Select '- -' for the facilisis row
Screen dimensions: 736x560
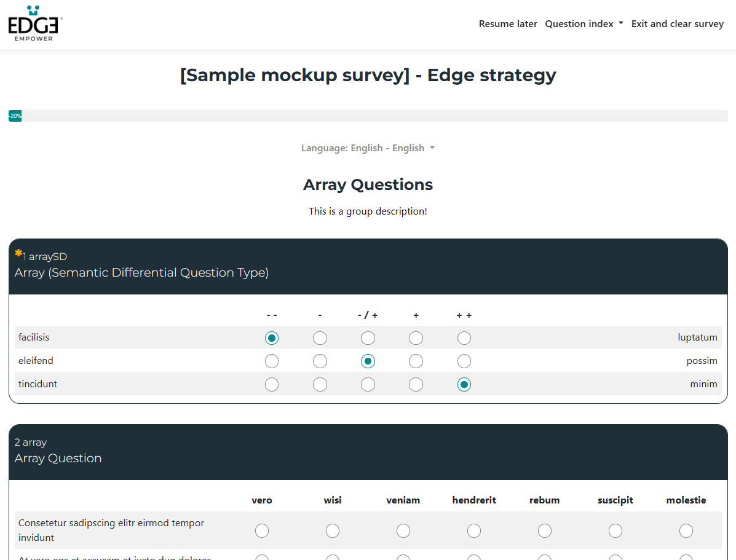coord(272,338)
